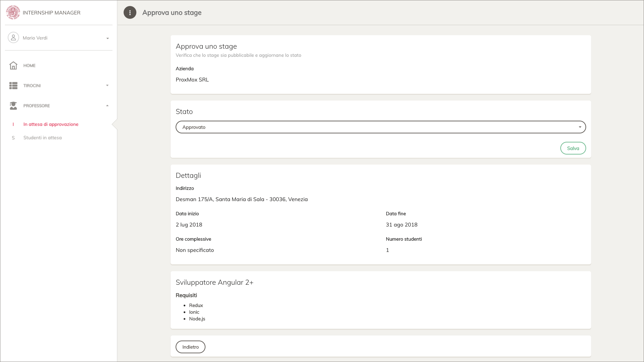644x362 pixels.
Task: Expand the Tirocini submenu arrow
Action: [107, 85]
